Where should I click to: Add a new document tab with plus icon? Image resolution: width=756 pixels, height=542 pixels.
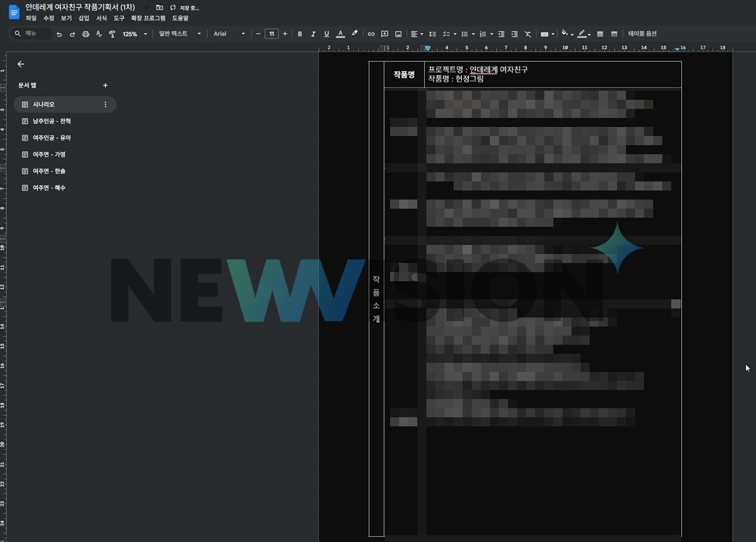point(105,86)
